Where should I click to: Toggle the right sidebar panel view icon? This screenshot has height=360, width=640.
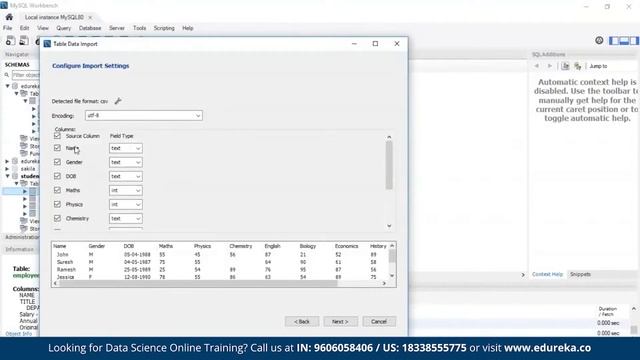coord(634,40)
